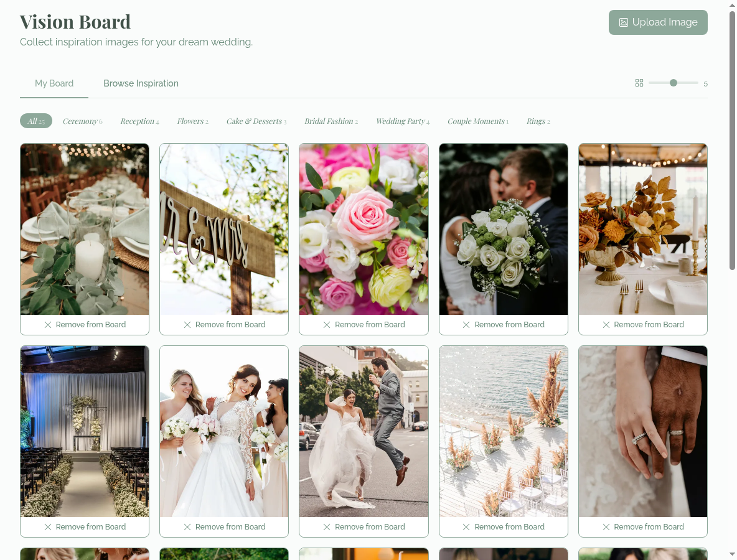
Task: Filter by Cake & Desserts category
Action: pyautogui.click(x=256, y=121)
